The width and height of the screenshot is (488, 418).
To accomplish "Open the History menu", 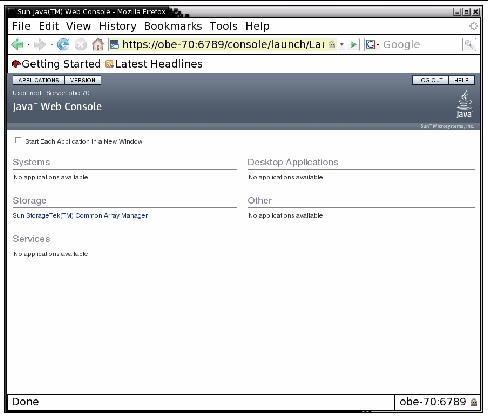I will 118,26.
